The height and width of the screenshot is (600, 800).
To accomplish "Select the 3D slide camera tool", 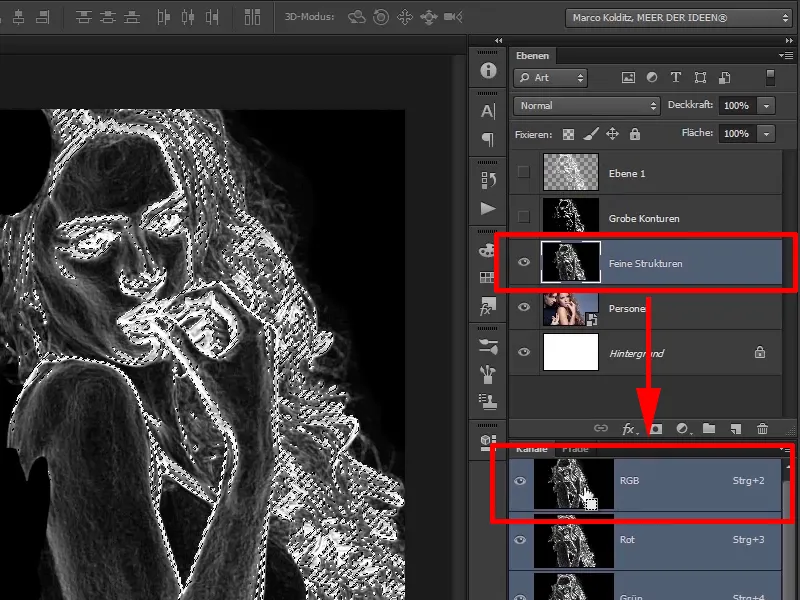I will coord(429,17).
